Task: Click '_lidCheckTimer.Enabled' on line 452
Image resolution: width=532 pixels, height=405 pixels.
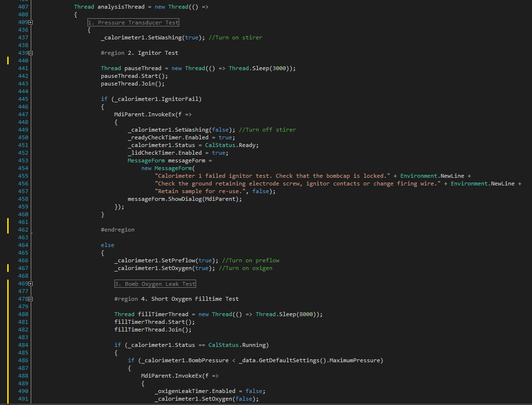Action: [164, 153]
